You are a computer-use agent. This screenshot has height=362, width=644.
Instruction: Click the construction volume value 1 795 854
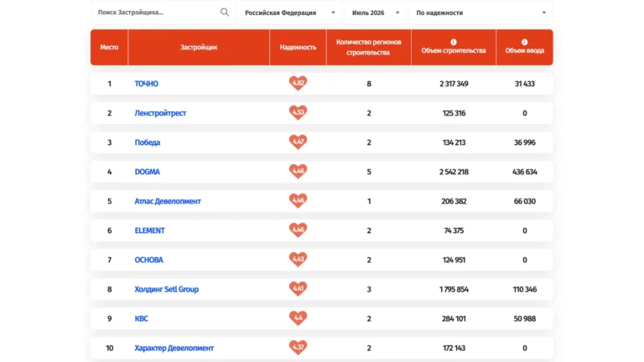click(454, 289)
